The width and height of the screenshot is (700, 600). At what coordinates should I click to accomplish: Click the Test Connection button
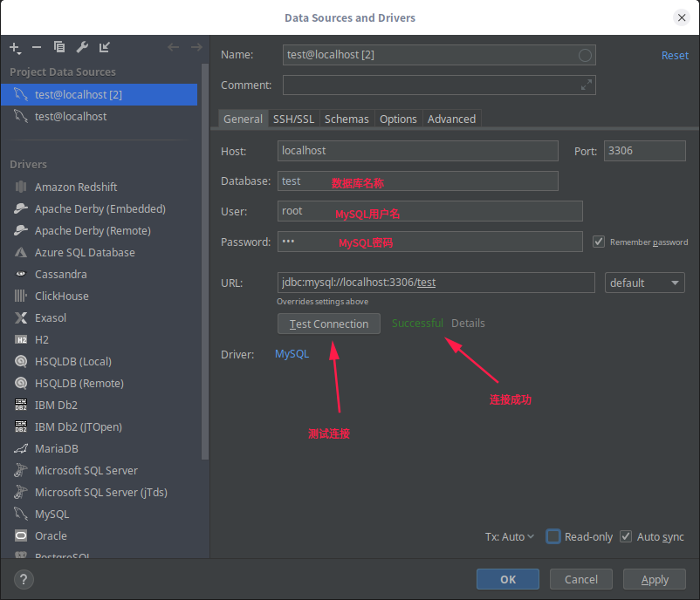[329, 324]
